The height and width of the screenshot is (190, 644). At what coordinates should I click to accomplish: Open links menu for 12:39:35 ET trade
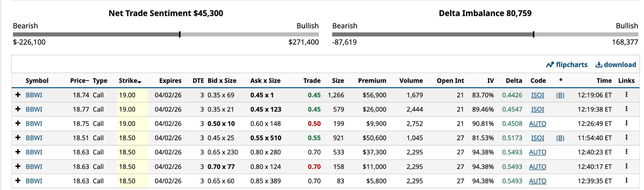(626, 181)
